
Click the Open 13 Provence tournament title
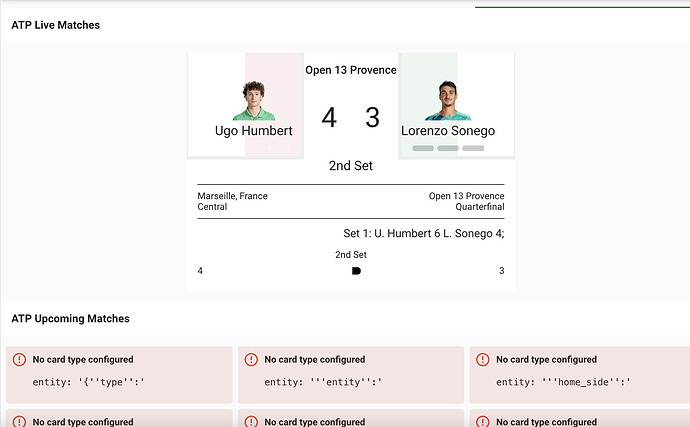tap(351, 70)
